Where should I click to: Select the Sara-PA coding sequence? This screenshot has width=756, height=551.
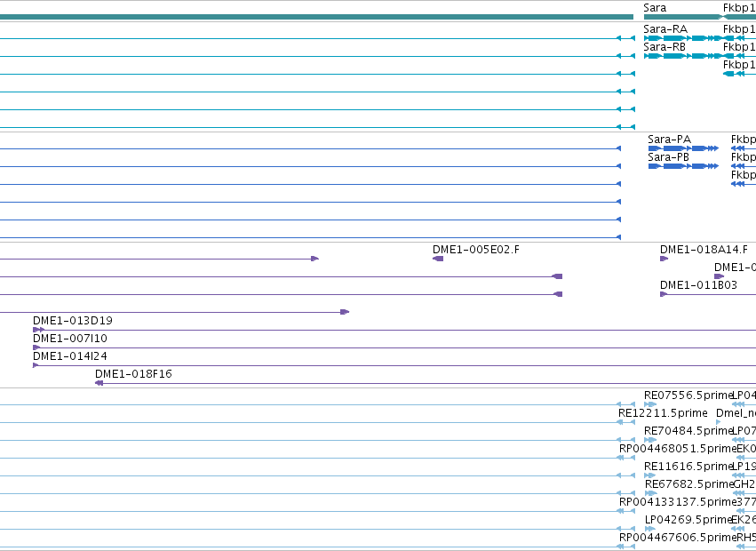point(683,148)
